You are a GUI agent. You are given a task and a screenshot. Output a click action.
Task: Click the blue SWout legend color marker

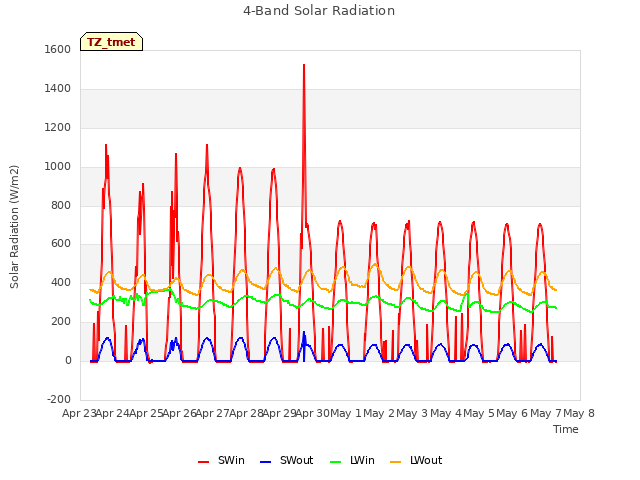[x=265, y=462]
